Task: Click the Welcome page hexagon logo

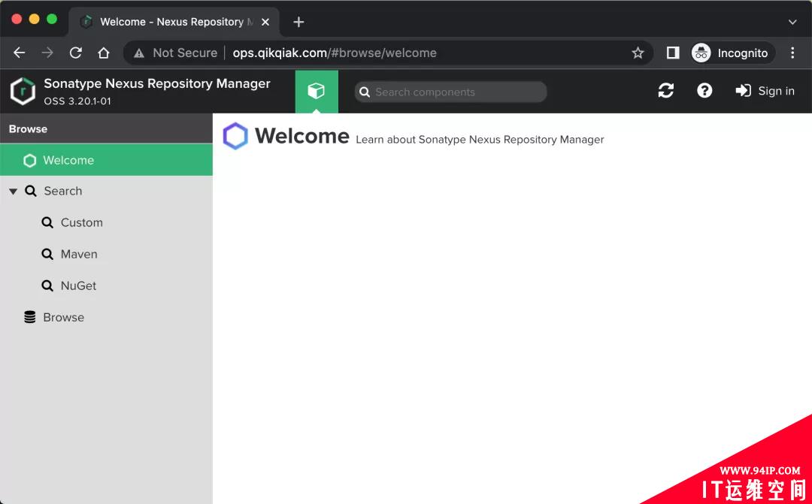Action: (x=235, y=136)
